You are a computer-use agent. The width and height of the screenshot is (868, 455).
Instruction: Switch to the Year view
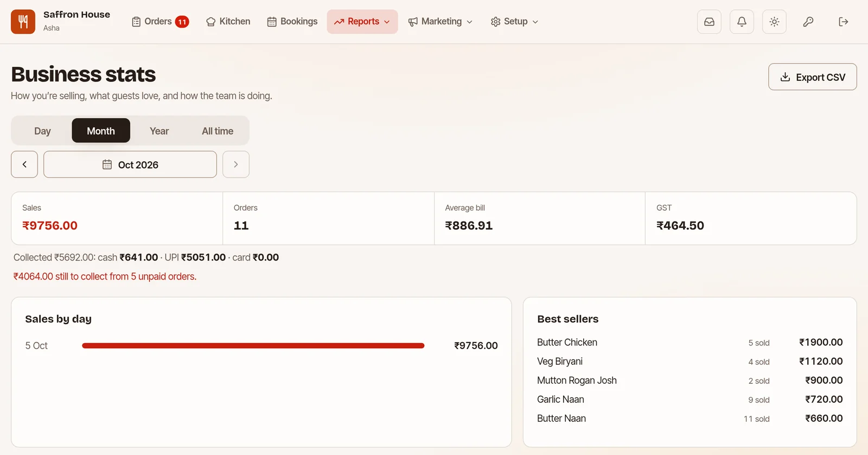159,131
